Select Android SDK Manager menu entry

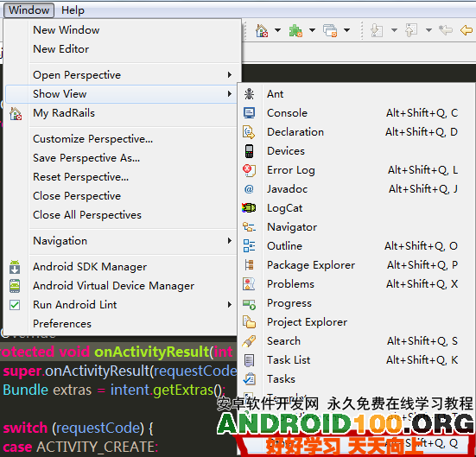90,267
